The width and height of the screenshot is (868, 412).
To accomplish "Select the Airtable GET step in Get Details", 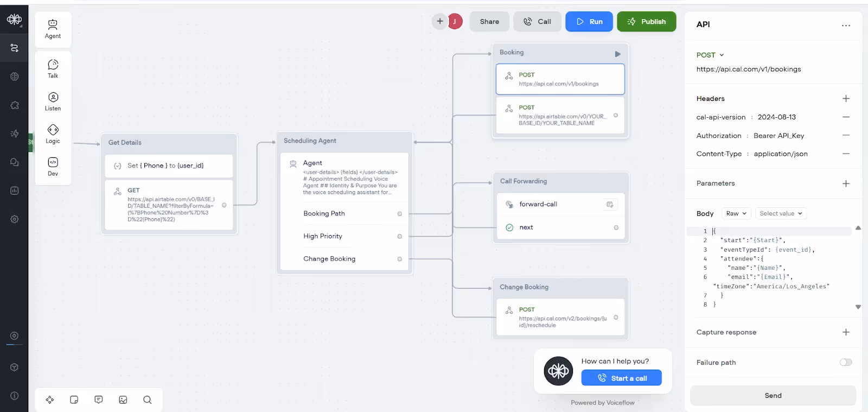I will point(169,205).
